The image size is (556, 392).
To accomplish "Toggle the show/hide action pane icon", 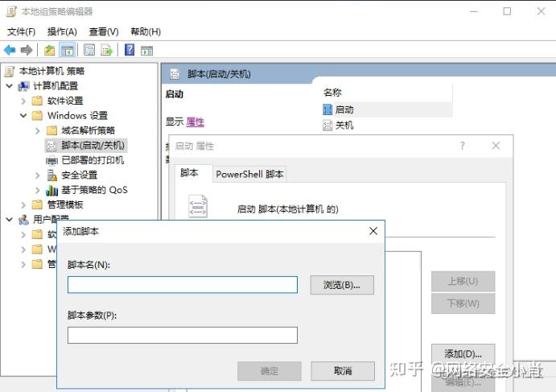I will tap(146, 51).
